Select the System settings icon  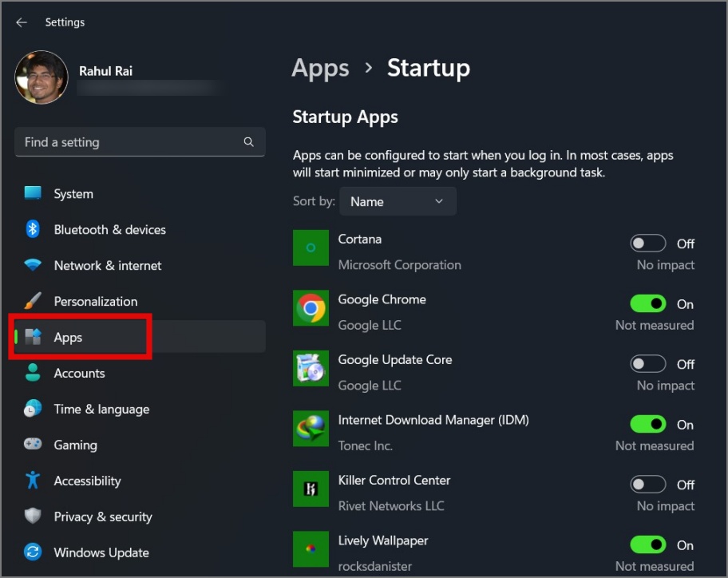point(32,193)
